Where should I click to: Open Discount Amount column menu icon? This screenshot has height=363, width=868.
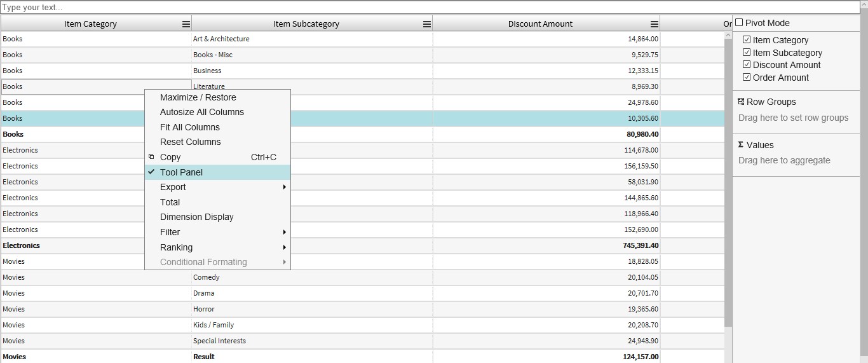coord(654,24)
